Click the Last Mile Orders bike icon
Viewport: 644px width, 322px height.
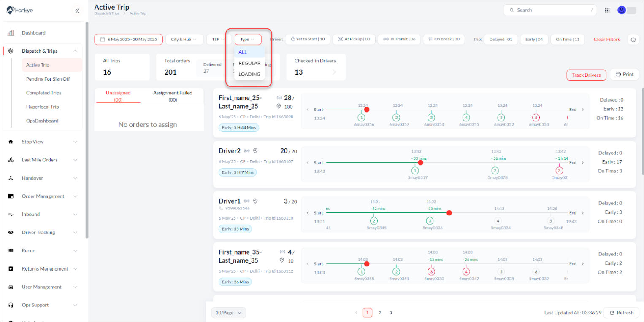pos(11,160)
